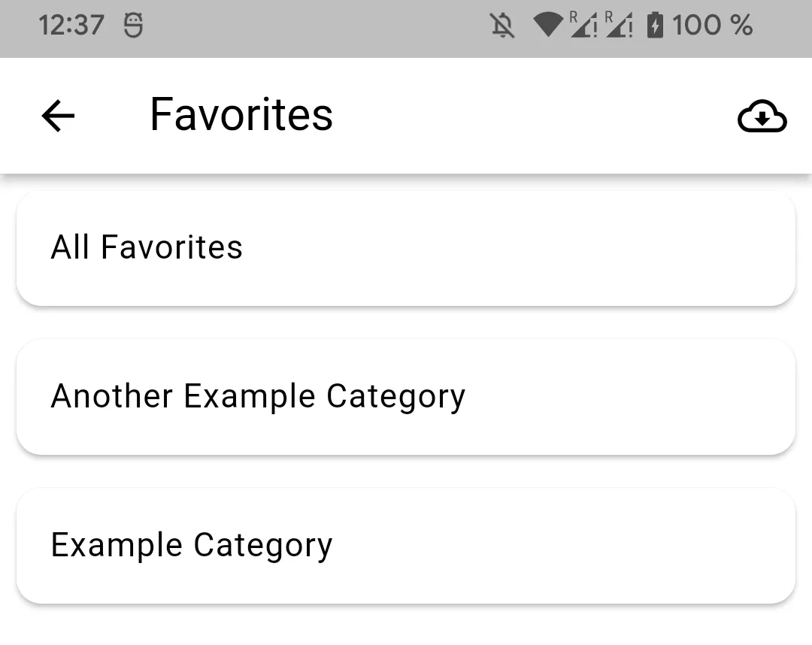The image size is (812, 645).
Task: Click the muted notifications bell icon
Action: tap(502, 26)
